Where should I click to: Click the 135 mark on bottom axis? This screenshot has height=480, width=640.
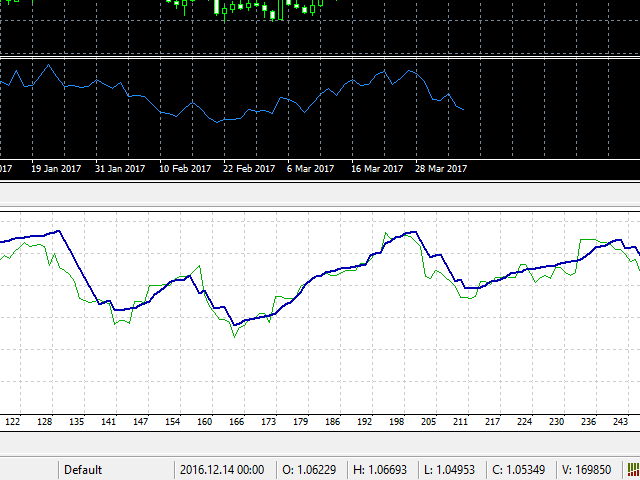click(77, 422)
